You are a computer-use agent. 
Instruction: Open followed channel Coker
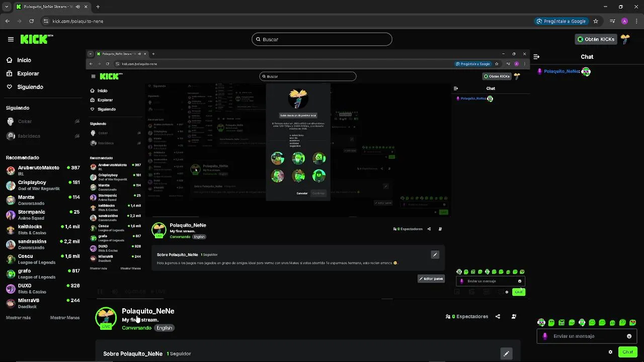click(x=43, y=121)
